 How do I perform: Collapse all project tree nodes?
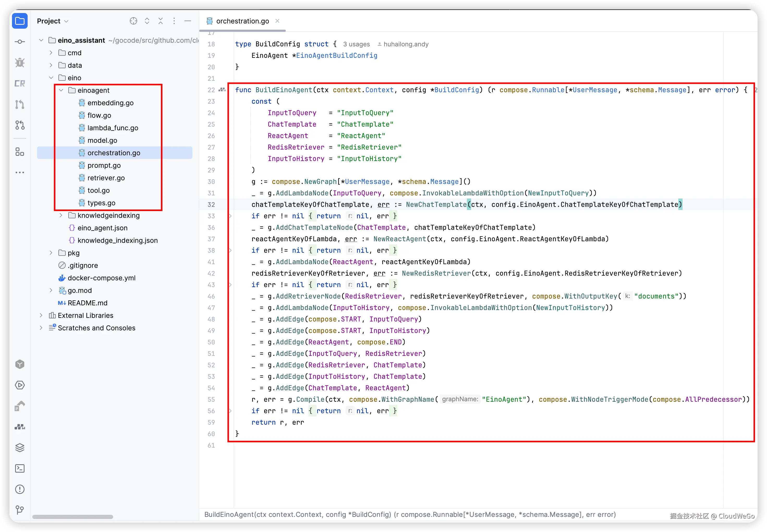point(160,21)
